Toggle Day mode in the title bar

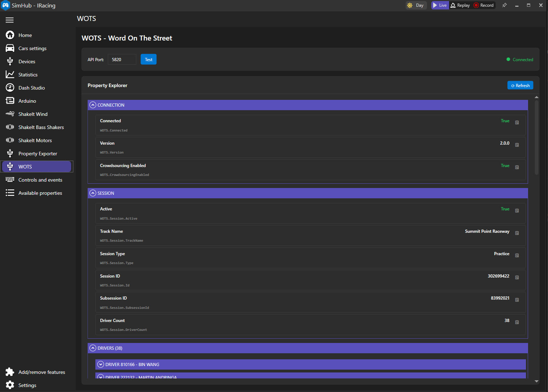coord(416,5)
